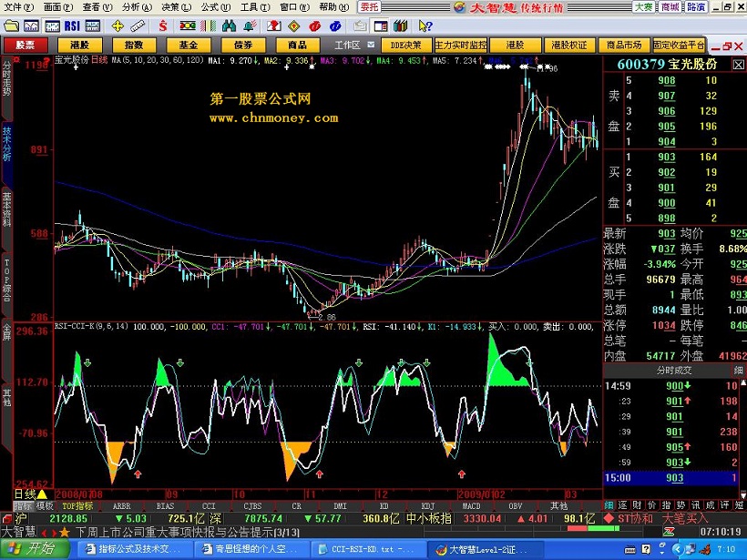The width and height of the screenshot is (747, 560).
Task: Open the books library icon
Action: pos(401,25)
